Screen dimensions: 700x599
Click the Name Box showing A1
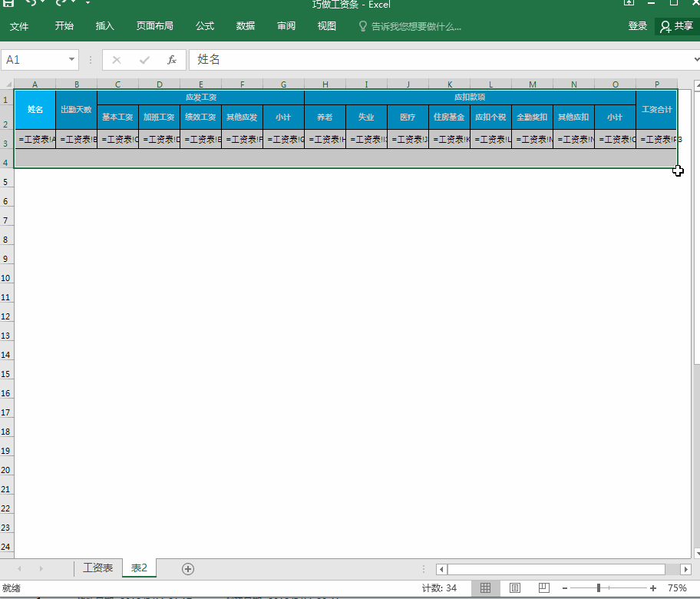pos(35,60)
